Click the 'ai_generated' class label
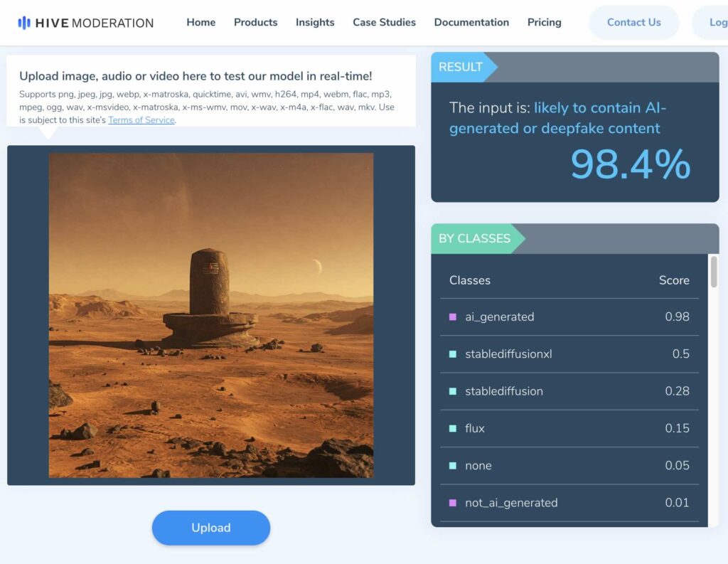Viewport: 728px width, 564px height. pos(500,316)
